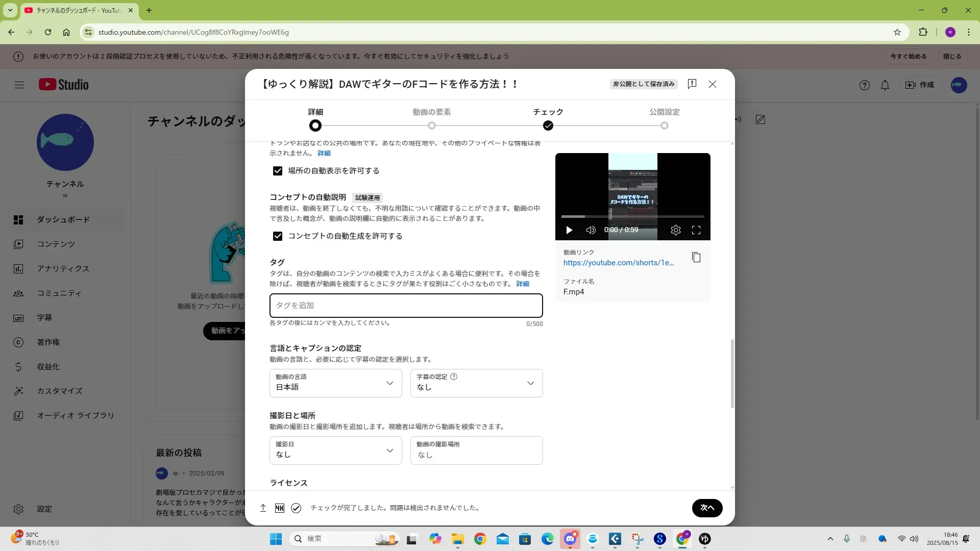Open video player settings gear
The width and height of the screenshot is (980, 551).
[x=675, y=230]
